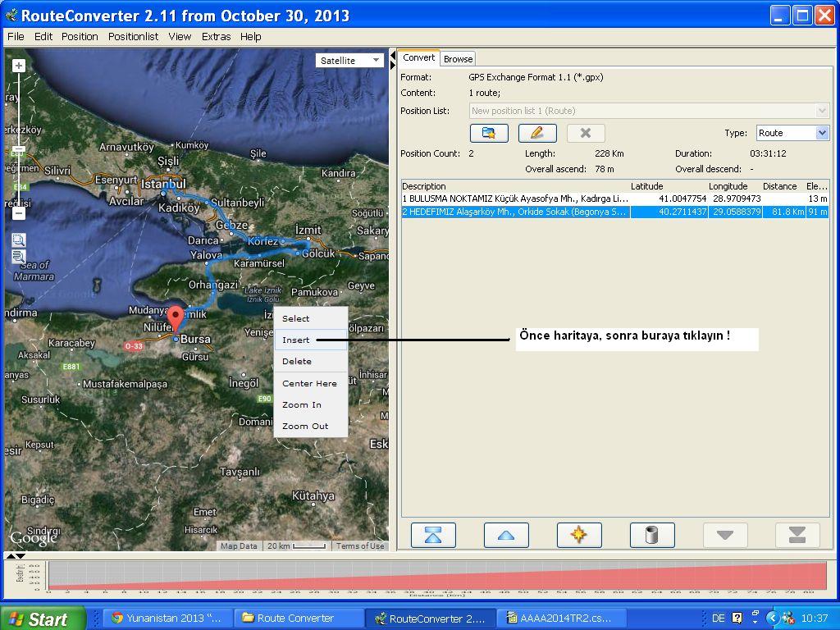
Task: Delete position using the cylinder icon
Action: pos(651,534)
